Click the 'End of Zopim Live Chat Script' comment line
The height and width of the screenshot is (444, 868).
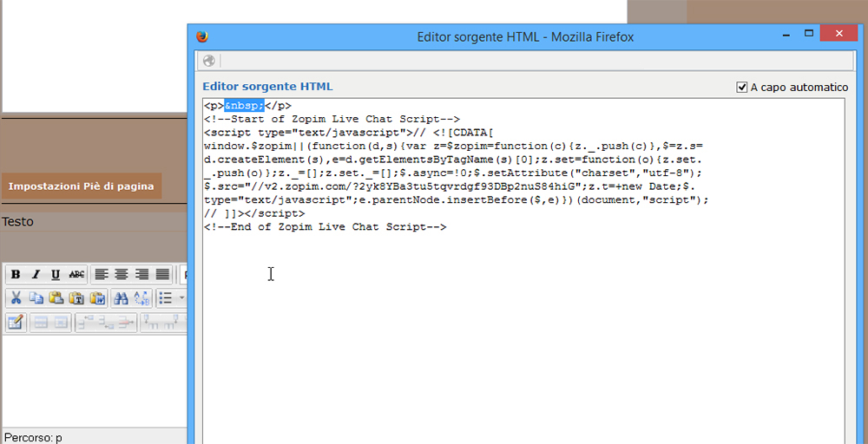[x=325, y=226]
